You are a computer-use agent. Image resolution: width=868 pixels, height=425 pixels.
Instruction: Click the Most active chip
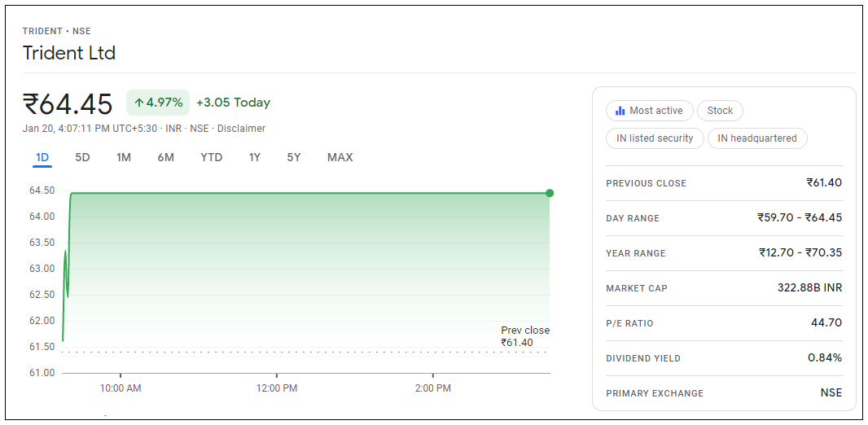click(649, 111)
